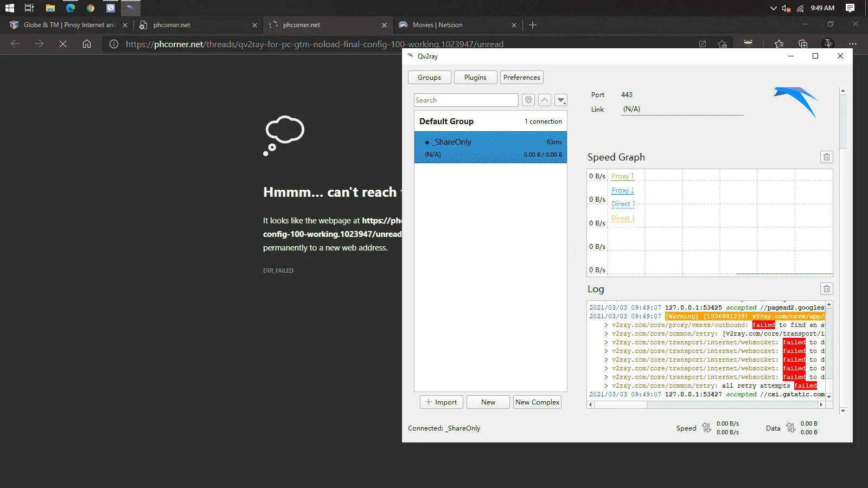Select the 'Connected: _ShareOnly' status text
Screen dimensions: 868x488
coord(444,428)
